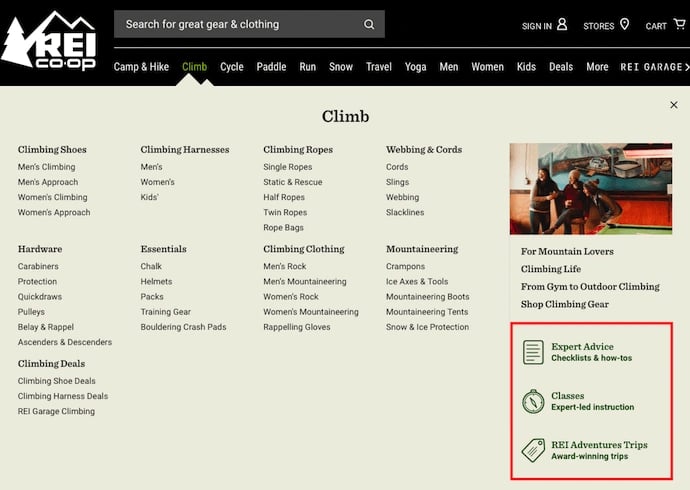Image resolution: width=690 pixels, height=490 pixels.
Task: Click the Stores location pin icon
Action: pyautogui.click(x=625, y=24)
